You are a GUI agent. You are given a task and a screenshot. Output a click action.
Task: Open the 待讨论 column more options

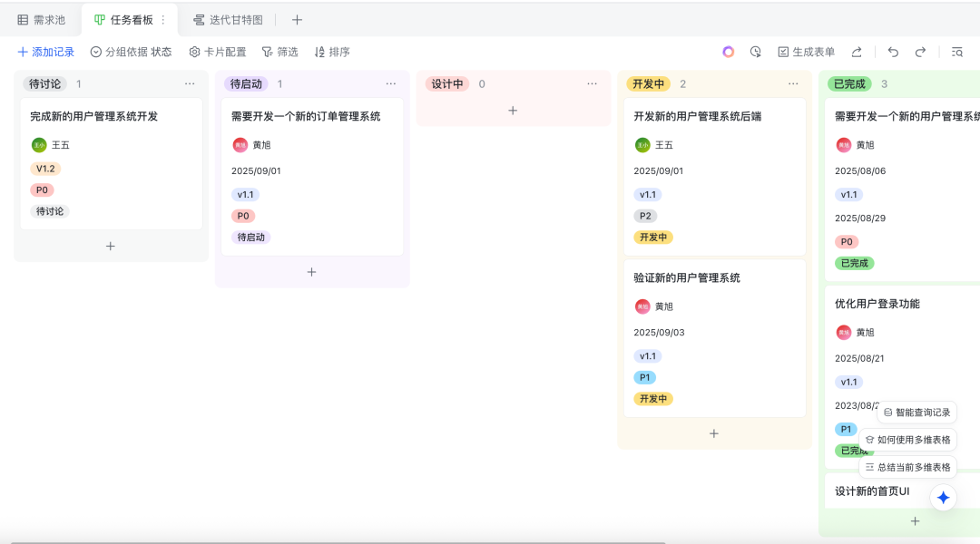[x=190, y=83]
